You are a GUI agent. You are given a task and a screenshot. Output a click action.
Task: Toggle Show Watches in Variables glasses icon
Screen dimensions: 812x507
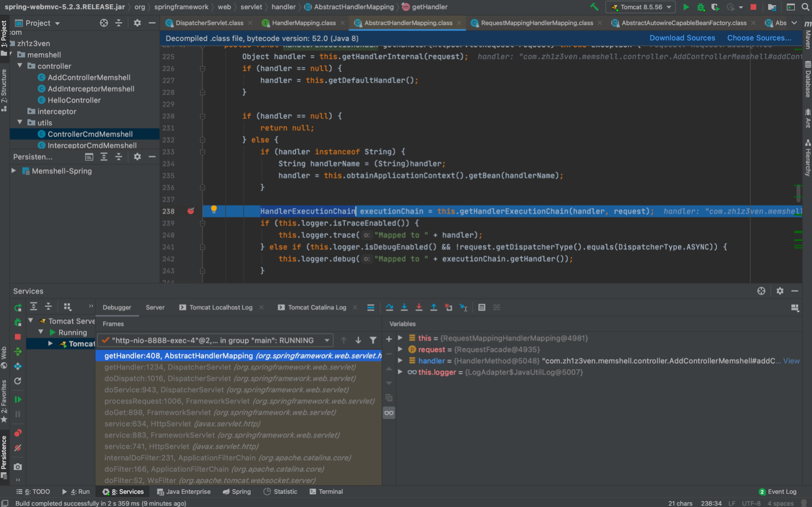pyautogui.click(x=389, y=413)
